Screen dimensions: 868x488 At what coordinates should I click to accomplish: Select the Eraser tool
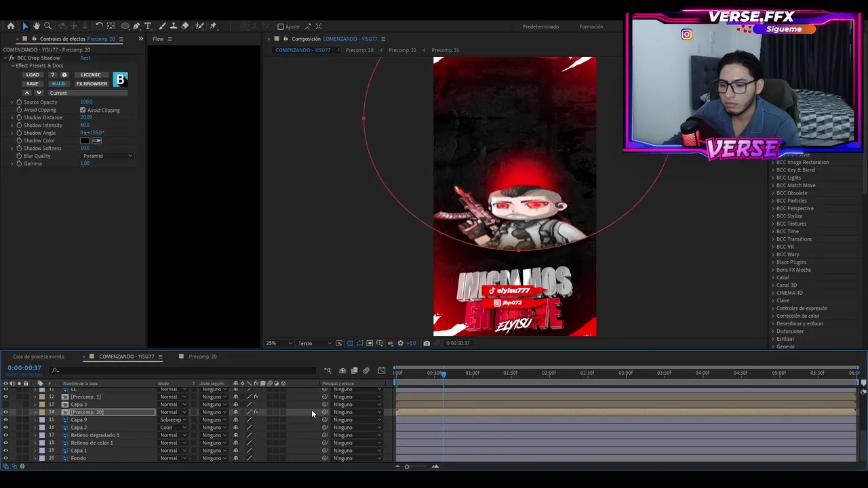(185, 26)
